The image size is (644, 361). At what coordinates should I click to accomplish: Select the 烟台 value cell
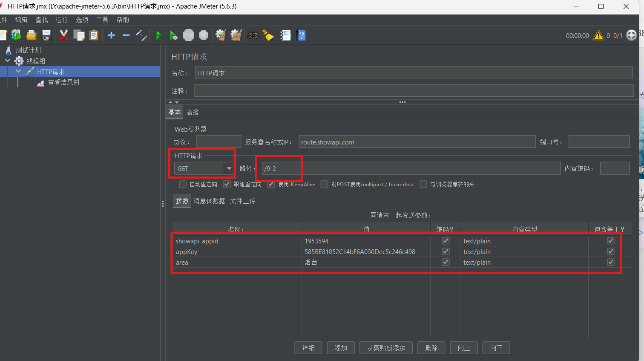(366, 262)
